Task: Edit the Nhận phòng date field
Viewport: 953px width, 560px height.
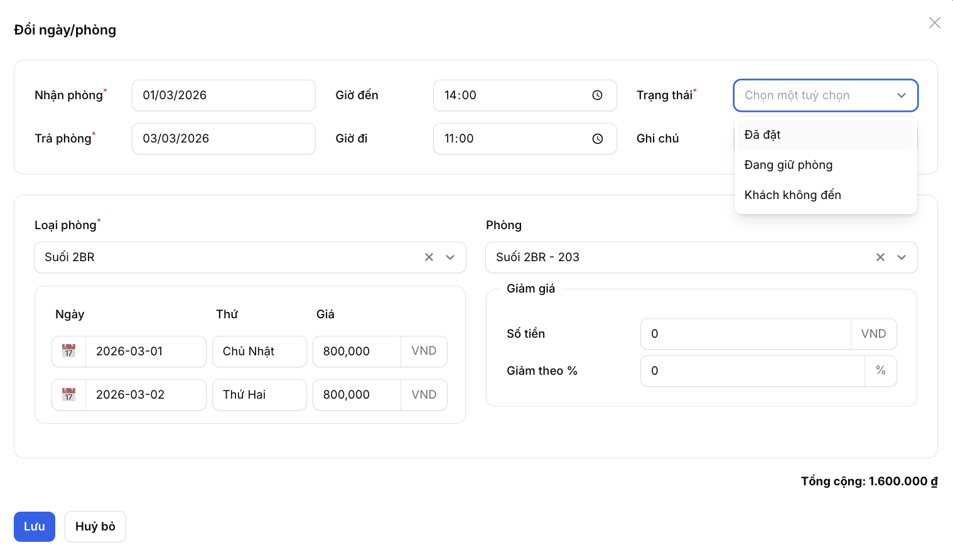Action: [223, 95]
